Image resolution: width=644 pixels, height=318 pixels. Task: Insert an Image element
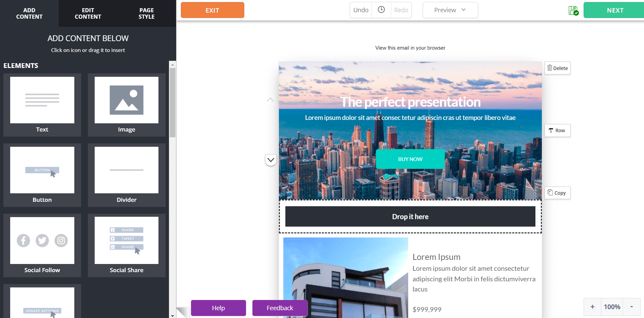pos(127,105)
